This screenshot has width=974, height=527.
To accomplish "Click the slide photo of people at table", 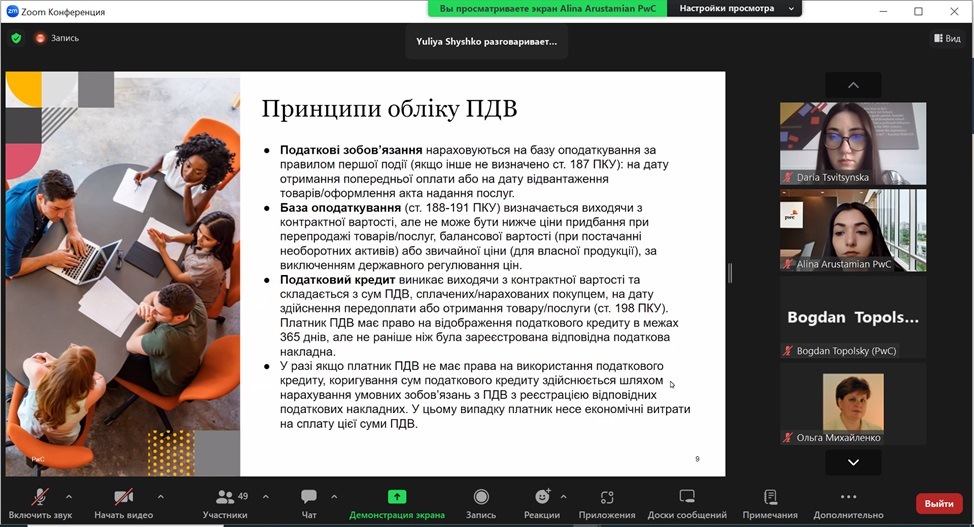I will tap(123, 274).
